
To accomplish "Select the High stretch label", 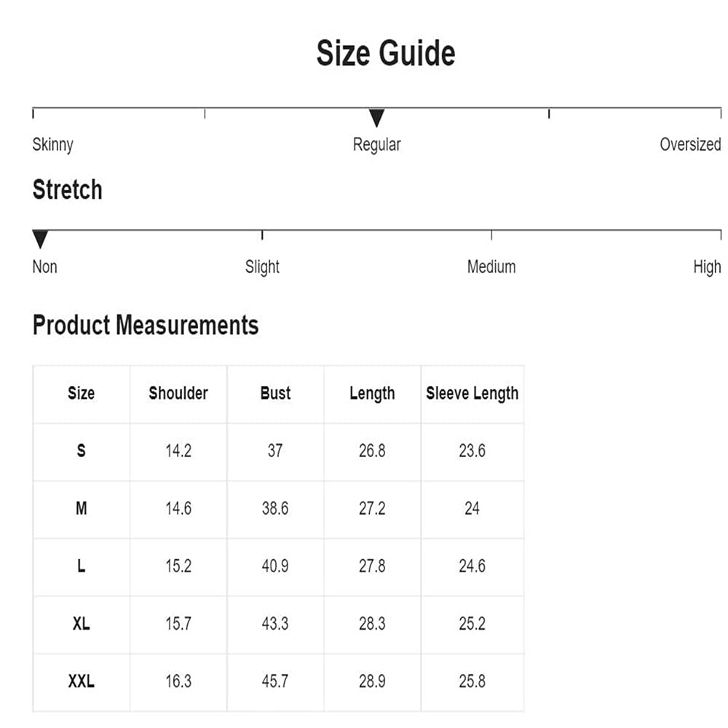I will [x=707, y=267].
